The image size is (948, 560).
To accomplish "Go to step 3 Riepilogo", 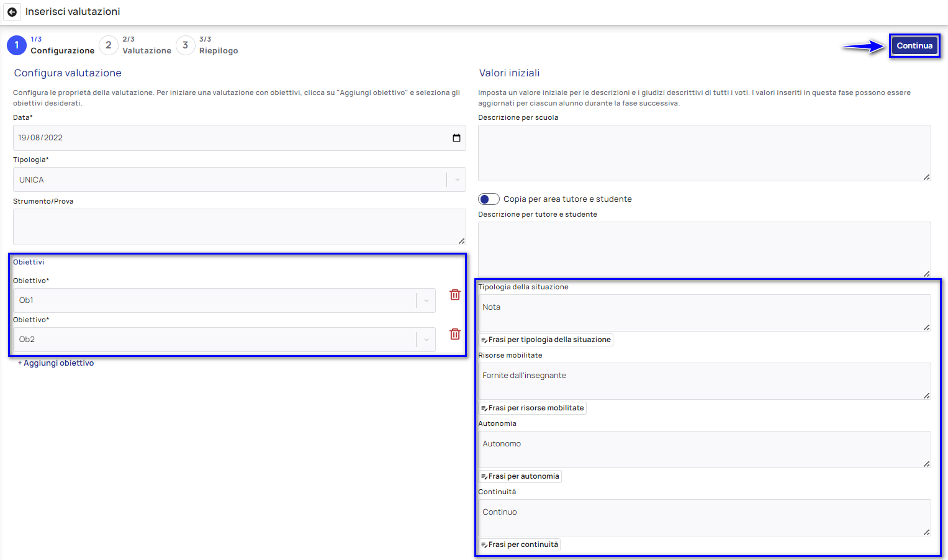I will click(185, 45).
